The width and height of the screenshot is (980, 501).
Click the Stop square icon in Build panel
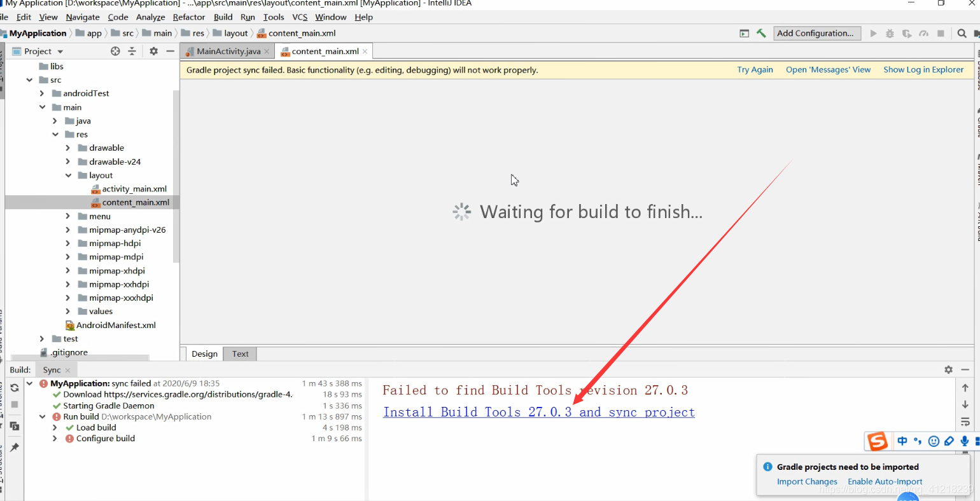coord(14,404)
